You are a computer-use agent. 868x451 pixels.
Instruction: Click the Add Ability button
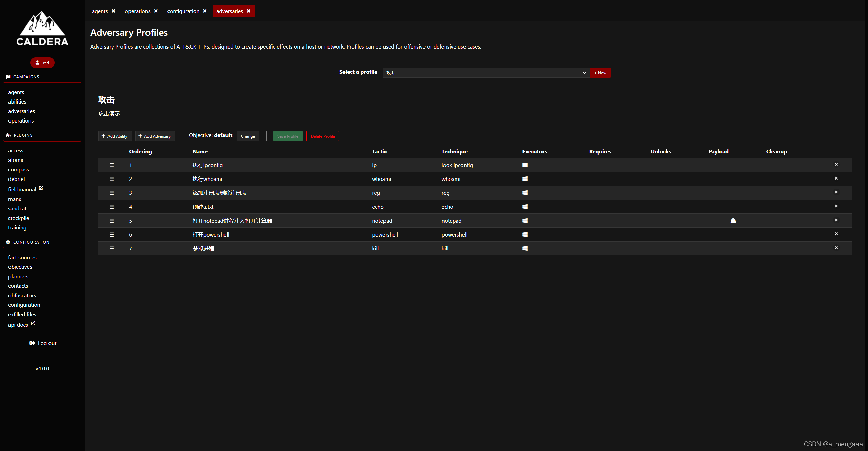pos(115,136)
